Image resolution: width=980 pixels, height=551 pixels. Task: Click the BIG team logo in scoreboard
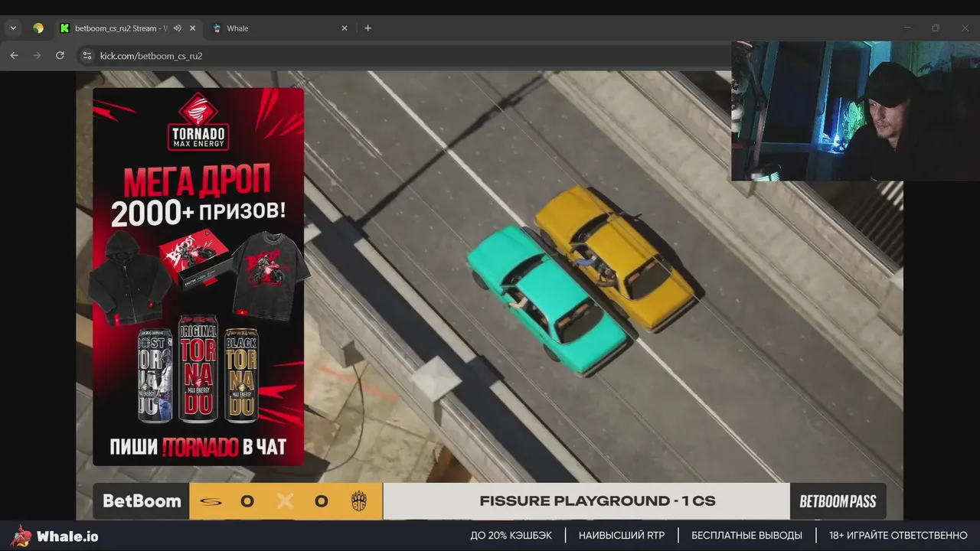click(x=358, y=501)
